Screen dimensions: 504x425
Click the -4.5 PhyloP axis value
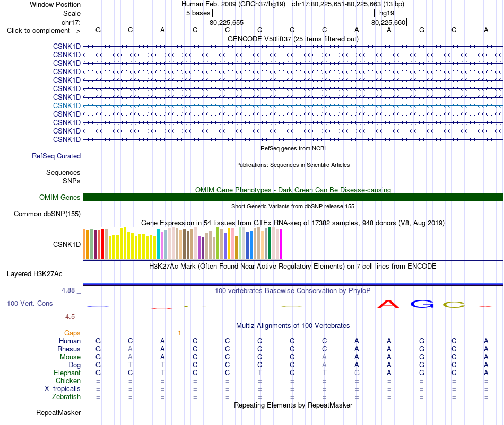click(x=69, y=317)
